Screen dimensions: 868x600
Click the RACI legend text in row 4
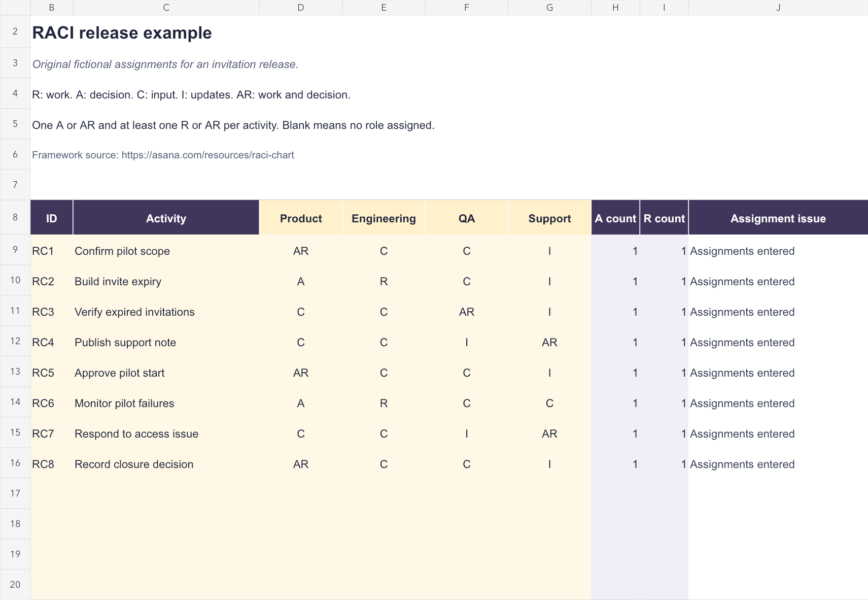pyautogui.click(x=191, y=95)
